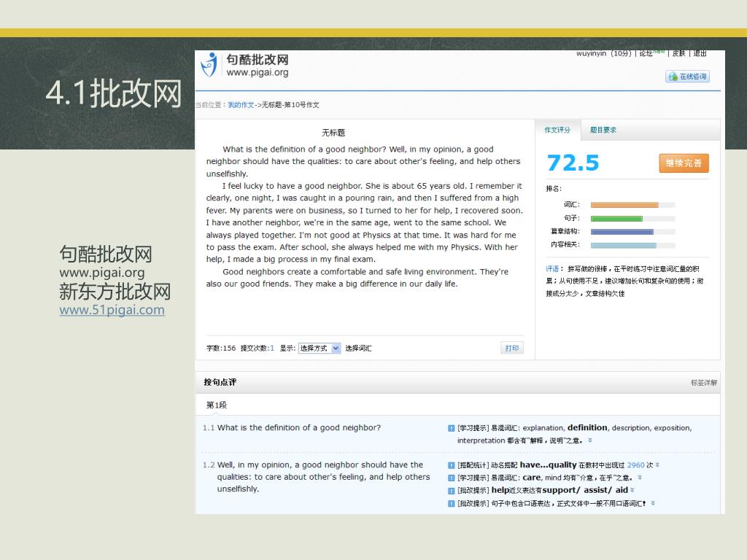The width and height of the screenshot is (747, 560).
Task: Click the info icon beside have...quality hint
Action: [x=451, y=465]
